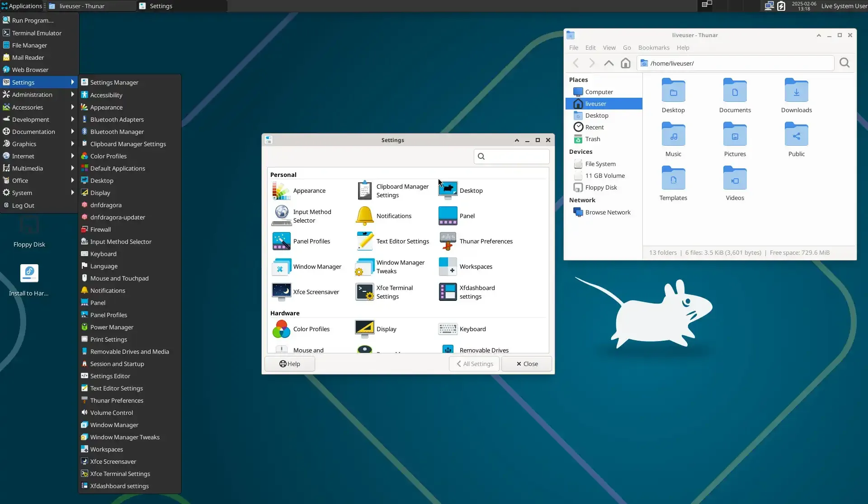Select the Recent place in Thunar

(x=594, y=127)
